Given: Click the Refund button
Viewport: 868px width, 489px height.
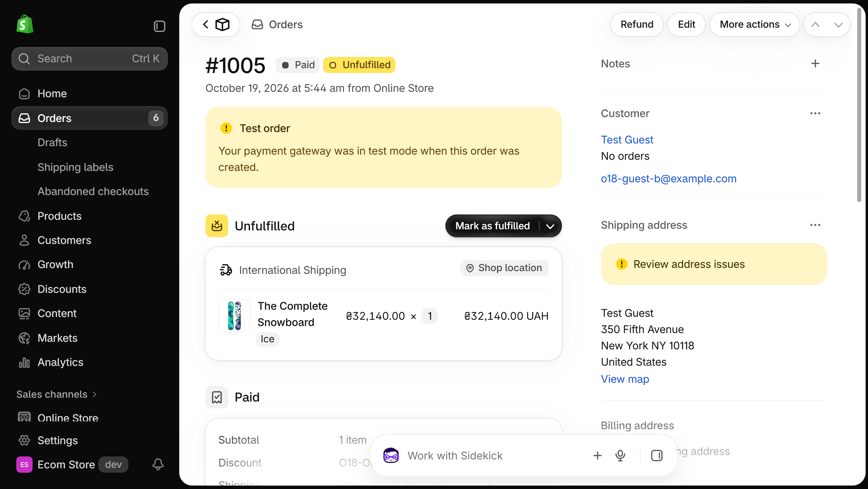Looking at the screenshot, I should [637, 24].
